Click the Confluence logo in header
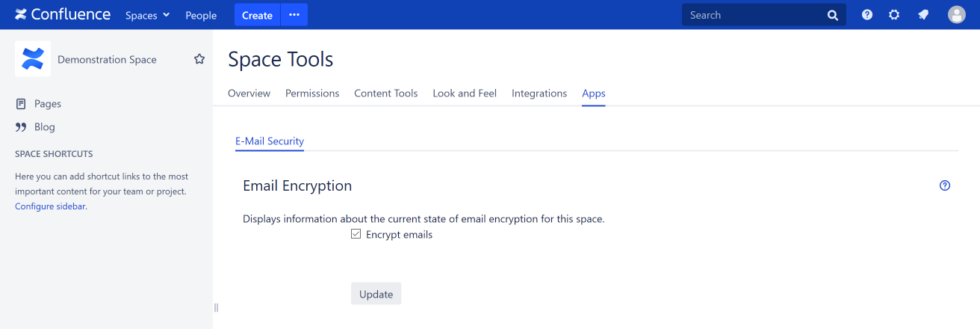The width and height of the screenshot is (980, 329). point(63,15)
